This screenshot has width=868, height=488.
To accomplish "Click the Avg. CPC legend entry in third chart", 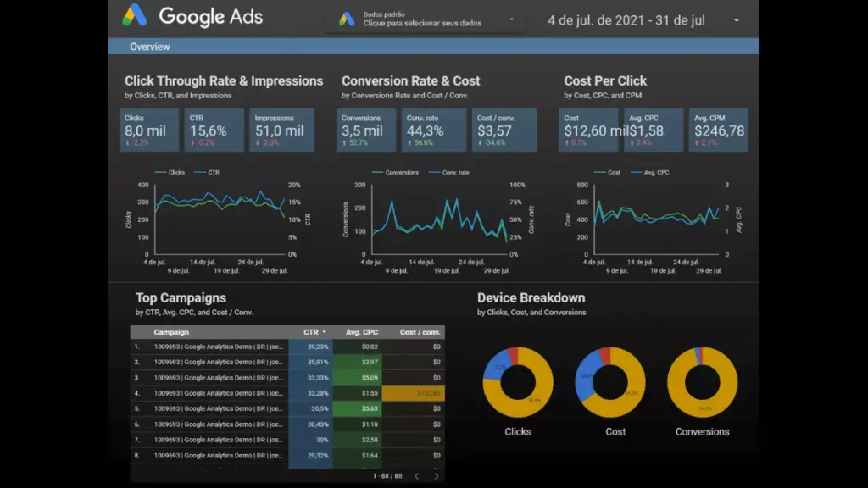I will [650, 173].
